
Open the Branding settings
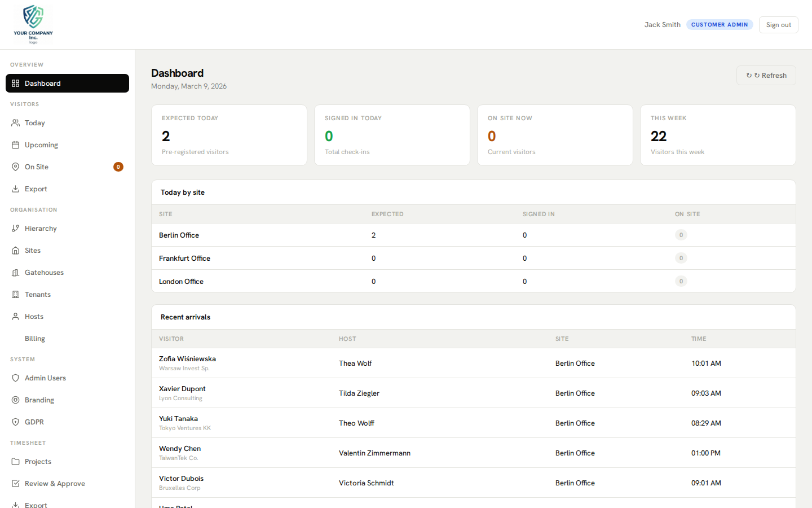pyautogui.click(x=40, y=400)
